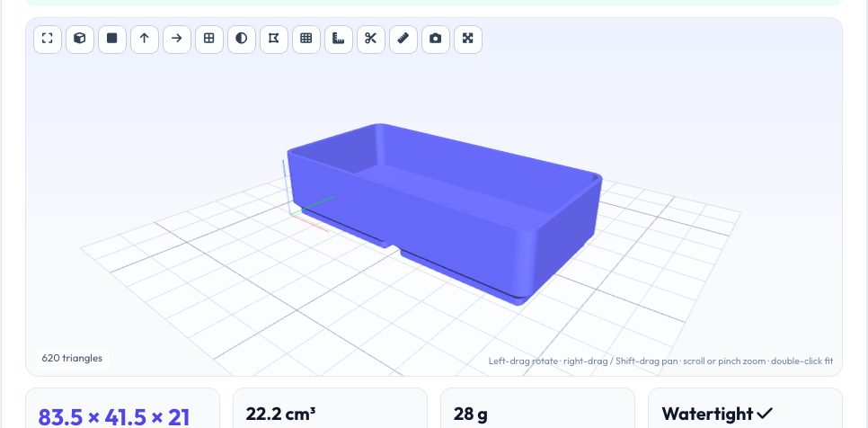Viewport: 868px width, 428px height.
Task: Select the 3D cube isometric view
Action: click(80, 40)
